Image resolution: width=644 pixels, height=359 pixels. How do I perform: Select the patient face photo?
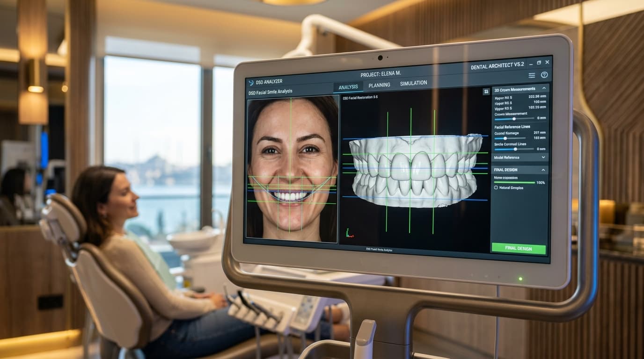pyautogui.click(x=293, y=169)
